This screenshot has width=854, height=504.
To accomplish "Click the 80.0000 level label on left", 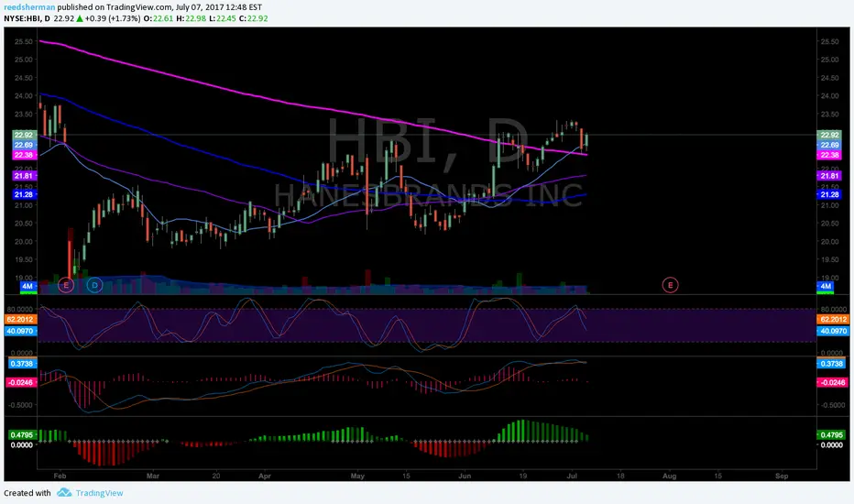I will (19, 309).
